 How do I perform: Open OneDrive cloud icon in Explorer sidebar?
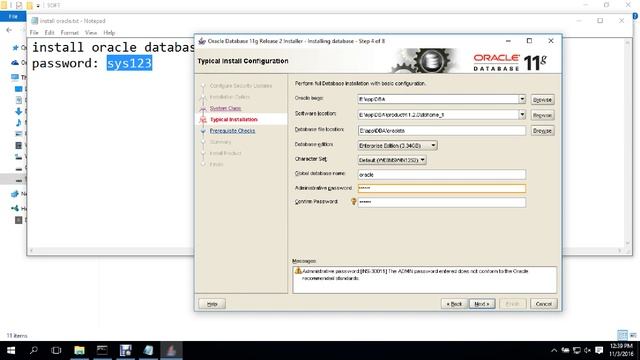(15, 62)
